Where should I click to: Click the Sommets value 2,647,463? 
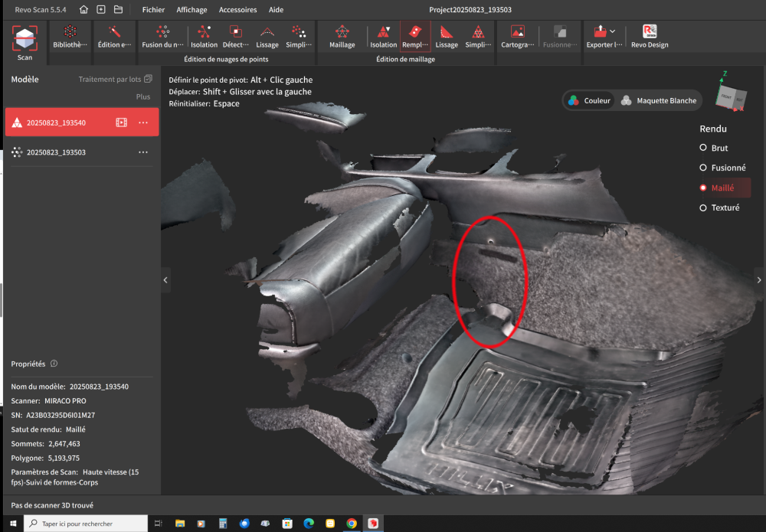[x=64, y=444]
